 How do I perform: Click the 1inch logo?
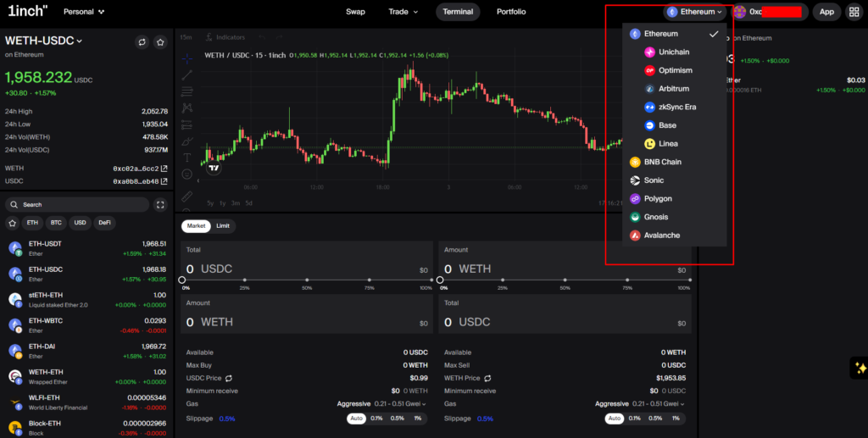pos(28,10)
